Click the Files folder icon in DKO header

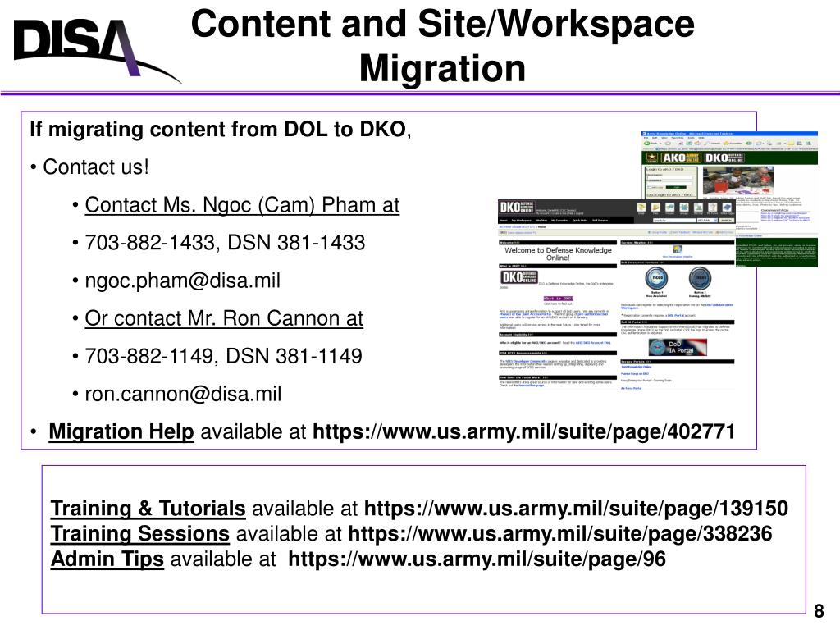[655, 207]
